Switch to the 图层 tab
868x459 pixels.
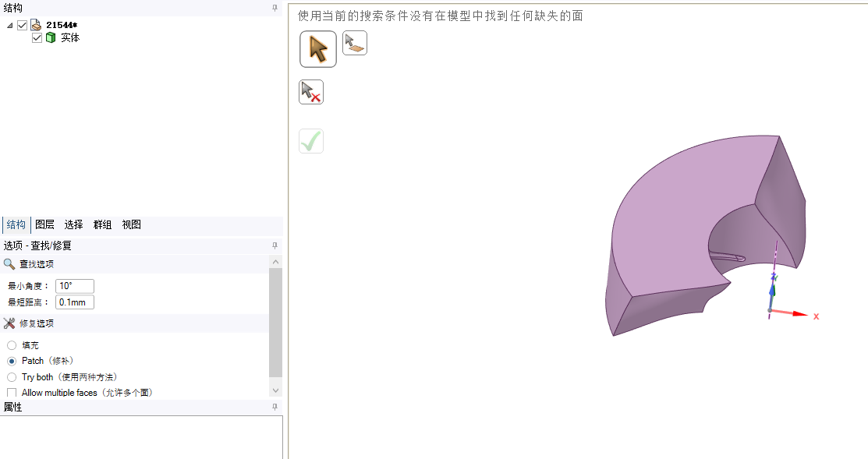pyautogui.click(x=44, y=224)
